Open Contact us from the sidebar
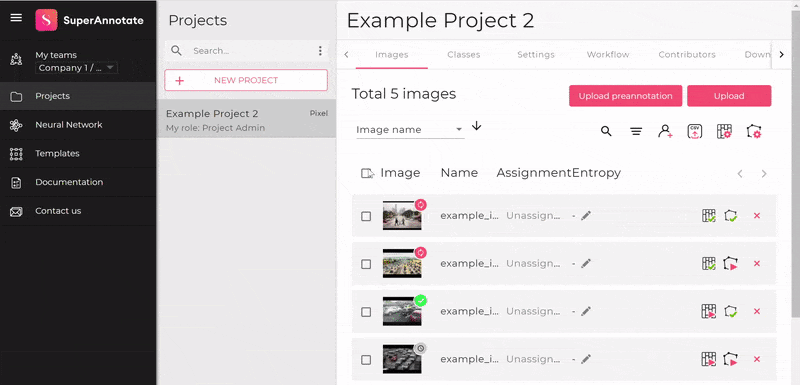Viewport: 800px width, 385px height. click(78, 211)
